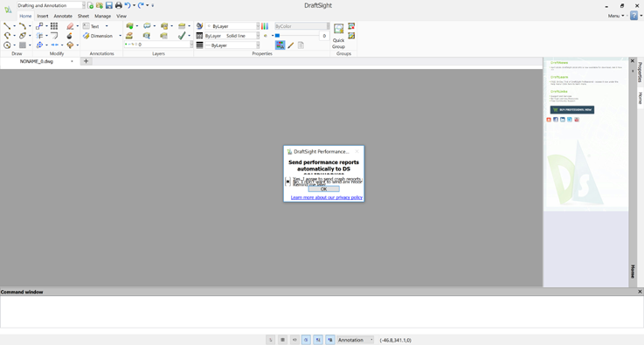Select radio option in performance reports dialog
The height and width of the screenshot is (345, 644).
[287, 182]
